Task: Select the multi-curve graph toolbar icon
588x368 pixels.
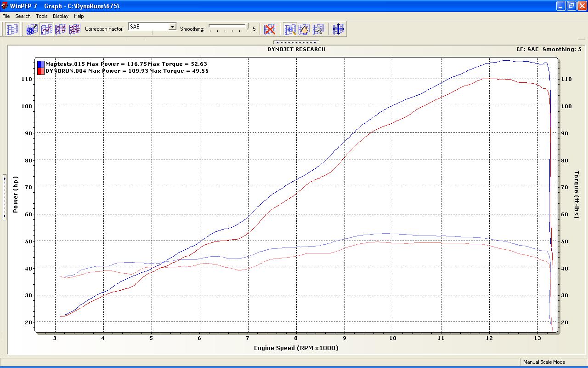Action: 75,29
